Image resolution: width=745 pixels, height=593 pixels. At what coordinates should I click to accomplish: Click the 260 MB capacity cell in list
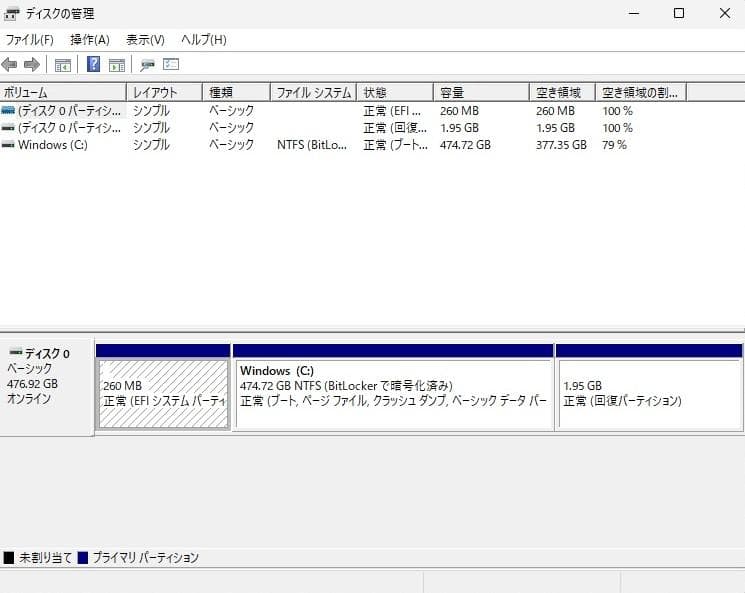(459, 111)
